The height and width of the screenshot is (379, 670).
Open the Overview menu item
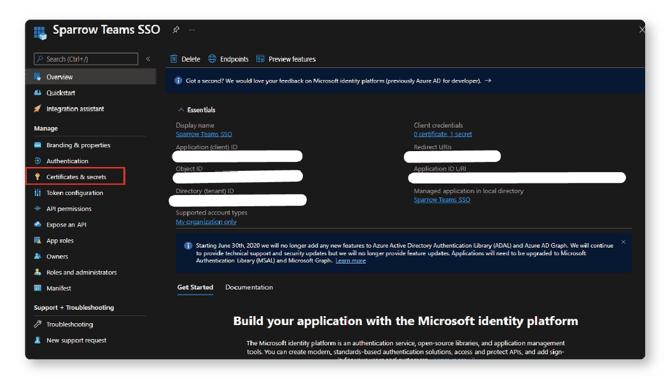click(91, 77)
